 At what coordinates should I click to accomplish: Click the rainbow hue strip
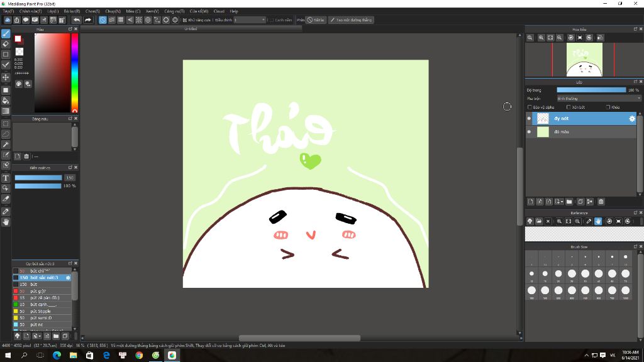point(75,73)
